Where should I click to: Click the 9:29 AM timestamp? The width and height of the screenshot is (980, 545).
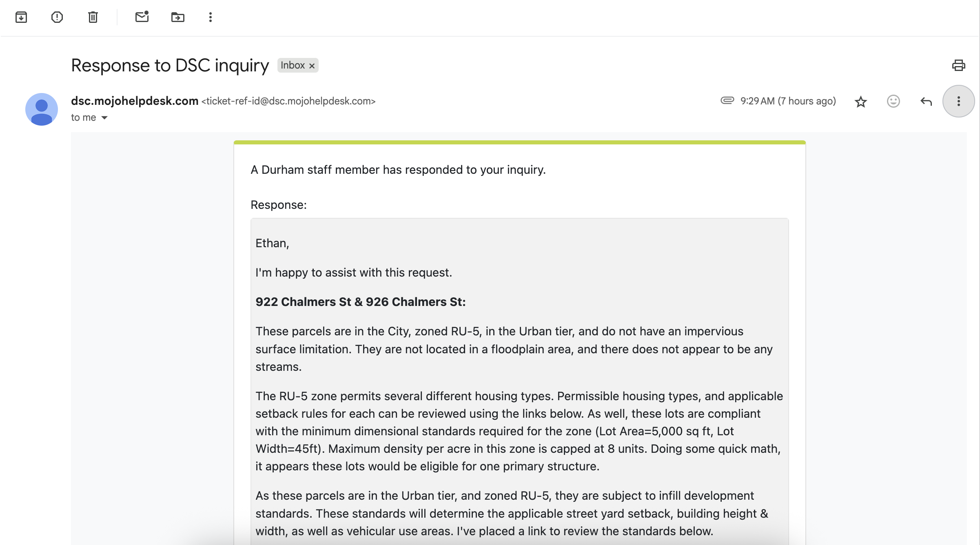788,101
